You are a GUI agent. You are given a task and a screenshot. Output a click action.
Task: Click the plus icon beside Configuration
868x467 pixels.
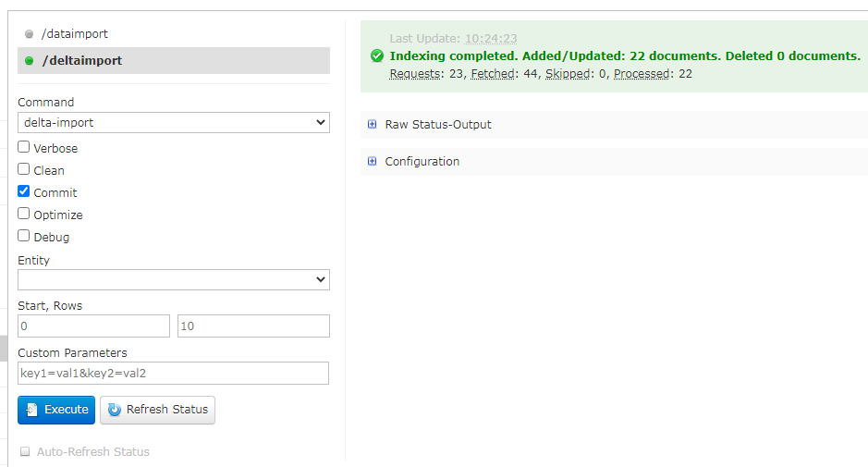[373, 162]
